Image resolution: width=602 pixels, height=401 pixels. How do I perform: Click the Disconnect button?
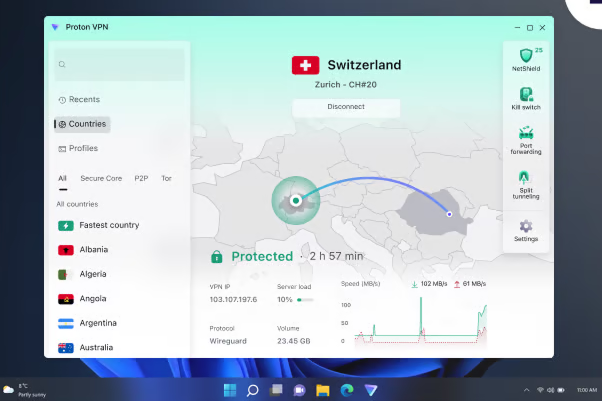click(346, 107)
